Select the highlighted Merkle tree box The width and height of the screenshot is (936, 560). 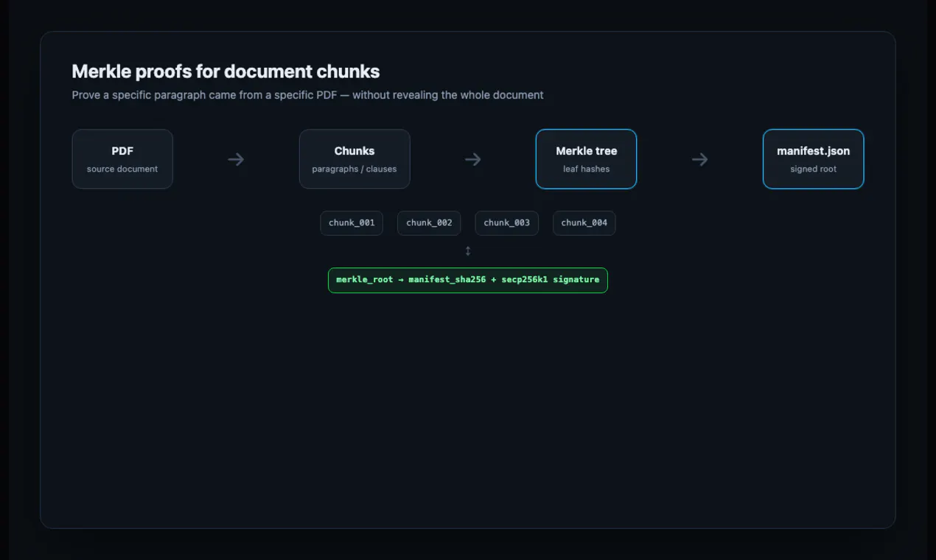(x=586, y=159)
